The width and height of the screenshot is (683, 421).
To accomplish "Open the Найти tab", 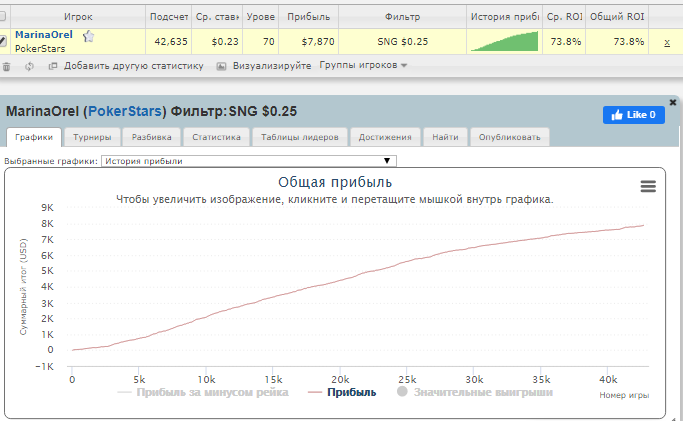I will coord(445,137).
